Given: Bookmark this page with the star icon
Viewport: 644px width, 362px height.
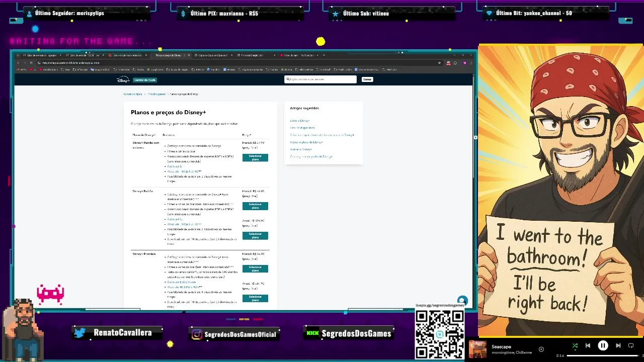Looking at the screenshot, I should click(439, 63).
